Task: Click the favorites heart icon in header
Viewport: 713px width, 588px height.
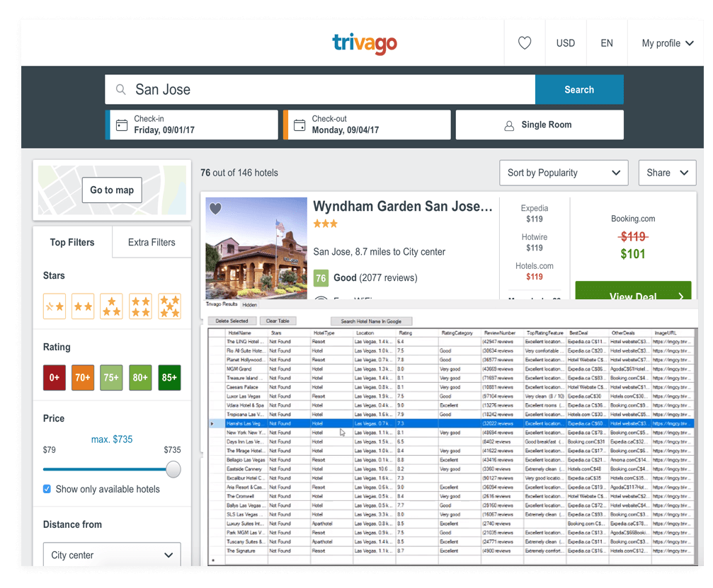Action: click(x=524, y=43)
